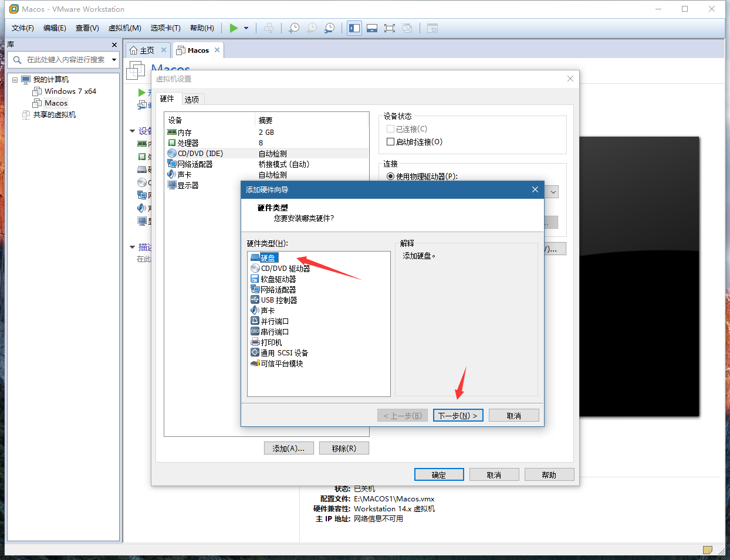Power on the Macos virtual machine
Viewport: 730px width, 560px height.
click(x=234, y=28)
